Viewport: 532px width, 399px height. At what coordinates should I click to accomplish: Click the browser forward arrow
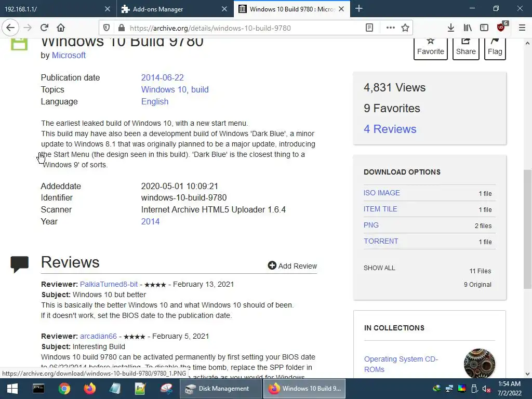click(x=28, y=28)
